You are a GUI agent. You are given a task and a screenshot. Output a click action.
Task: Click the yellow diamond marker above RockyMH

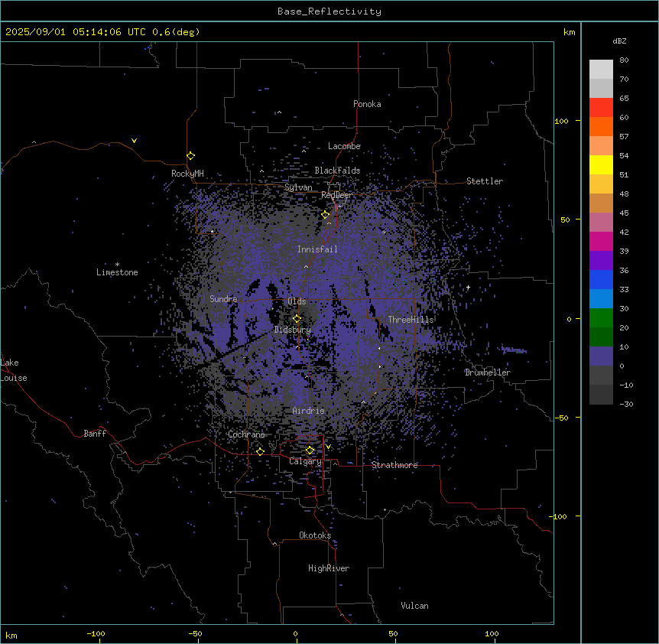[x=190, y=156]
